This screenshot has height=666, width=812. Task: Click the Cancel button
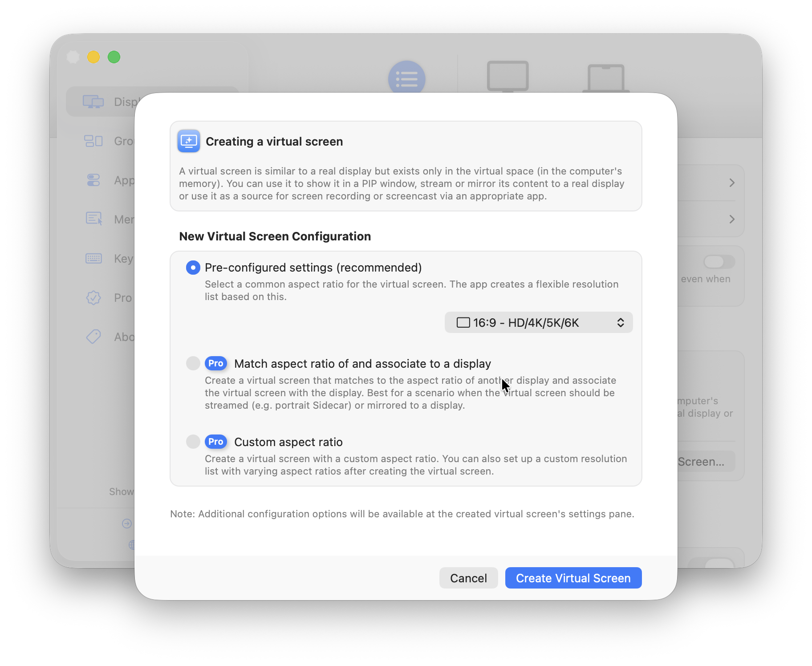[x=468, y=578]
